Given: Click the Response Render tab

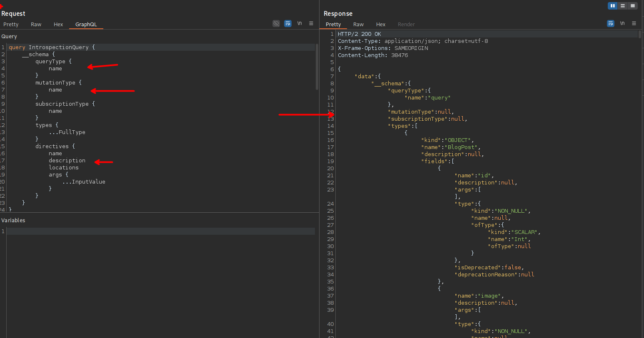Looking at the screenshot, I should click(406, 25).
